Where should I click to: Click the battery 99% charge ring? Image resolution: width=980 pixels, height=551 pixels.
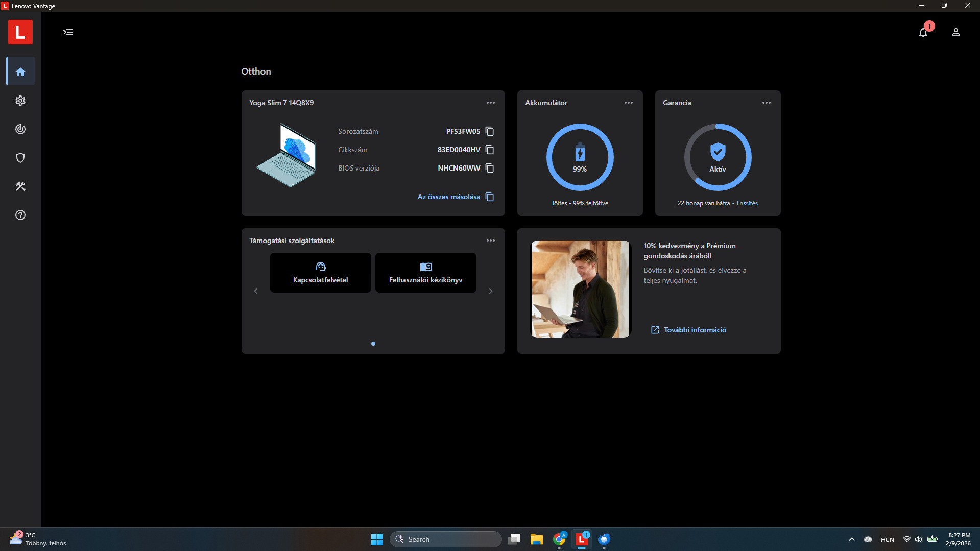pos(580,157)
